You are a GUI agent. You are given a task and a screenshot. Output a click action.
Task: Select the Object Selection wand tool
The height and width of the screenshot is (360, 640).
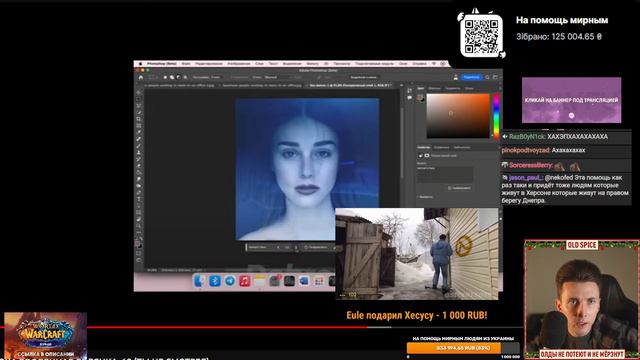point(138,112)
